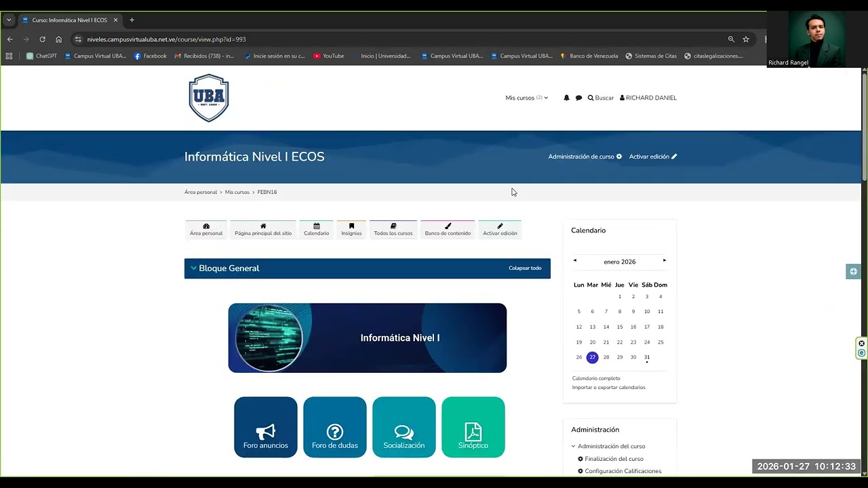868x488 pixels.
Task: Open the Banco de contenido tab
Action: click(448, 229)
